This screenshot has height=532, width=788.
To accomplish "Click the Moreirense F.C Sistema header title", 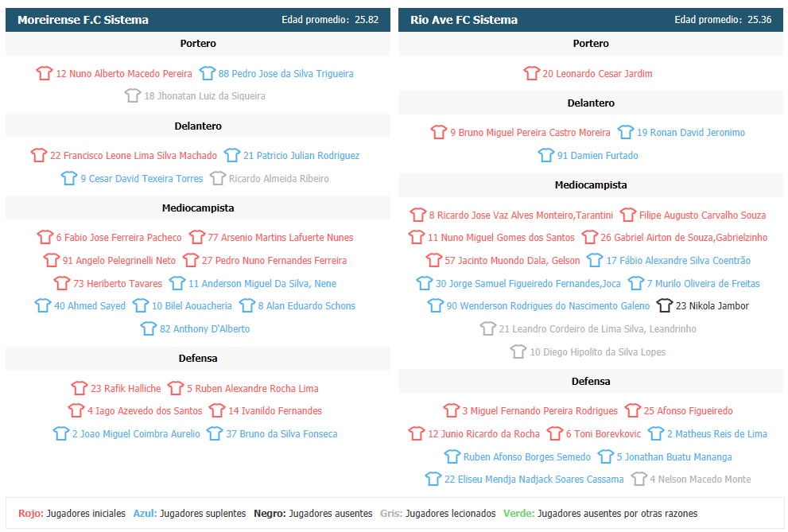I will (x=83, y=20).
